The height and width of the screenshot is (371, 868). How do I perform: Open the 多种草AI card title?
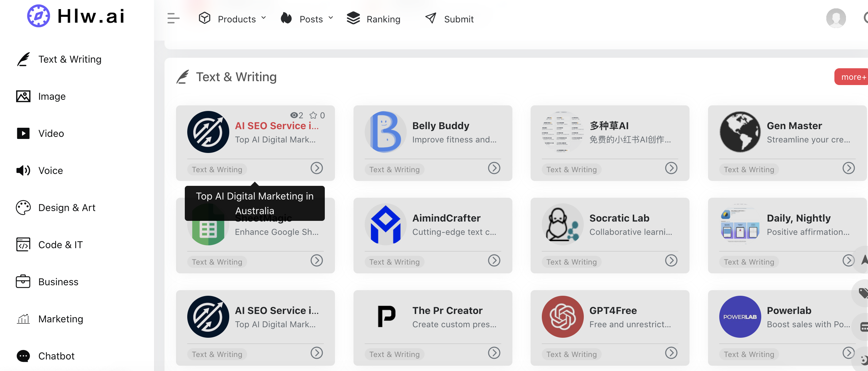coord(609,126)
